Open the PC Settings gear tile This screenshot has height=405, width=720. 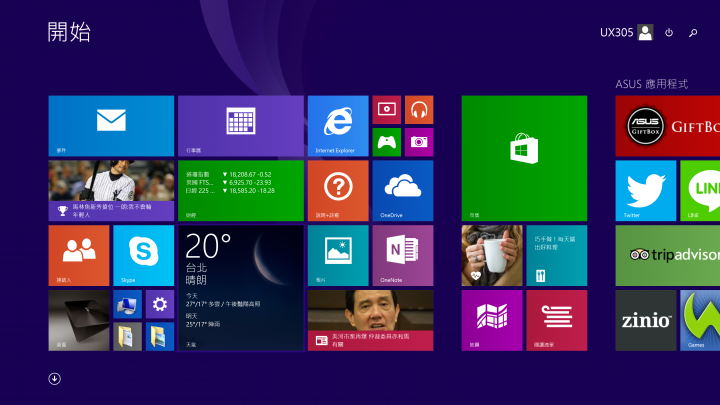click(x=160, y=304)
